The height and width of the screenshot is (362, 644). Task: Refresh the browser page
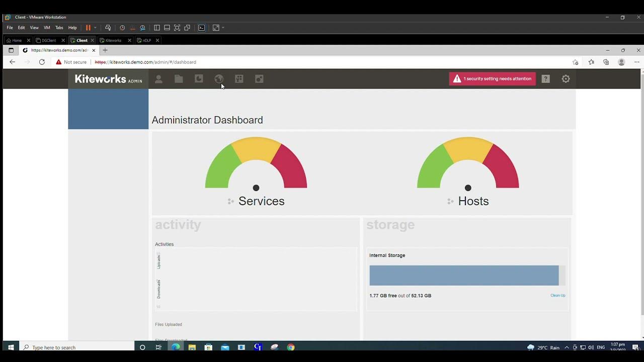tap(42, 62)
